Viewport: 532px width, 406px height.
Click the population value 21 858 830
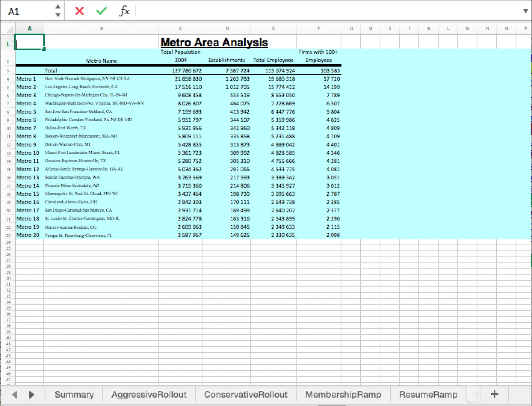pos(181,79)
